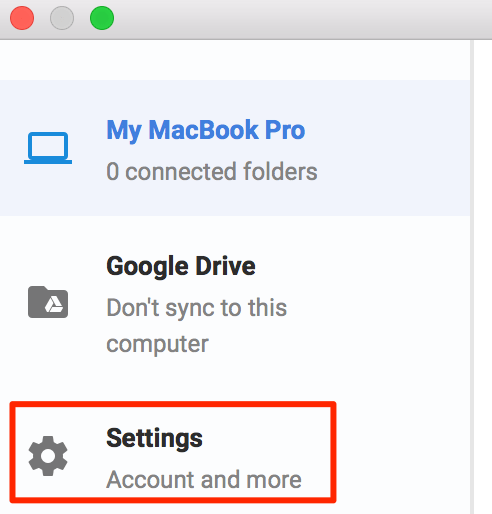
Task: Click blank space above My MacBook Pro
Action: click(x=235, y=60)
